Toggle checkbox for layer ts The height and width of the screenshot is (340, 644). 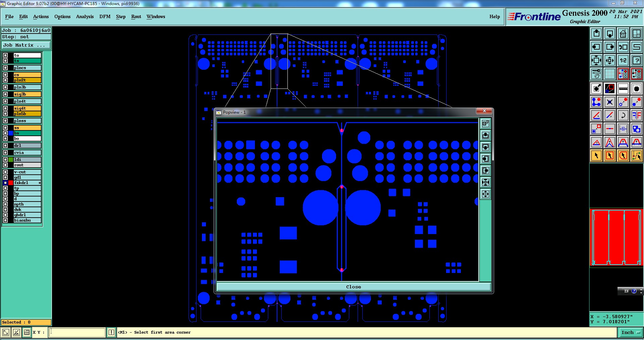[5, 61]
